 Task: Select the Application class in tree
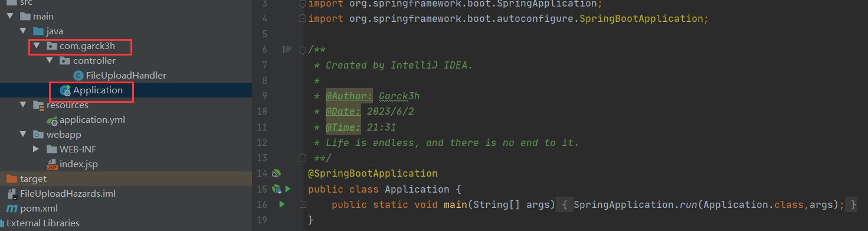pyautogui.click(x=98, y=90)
